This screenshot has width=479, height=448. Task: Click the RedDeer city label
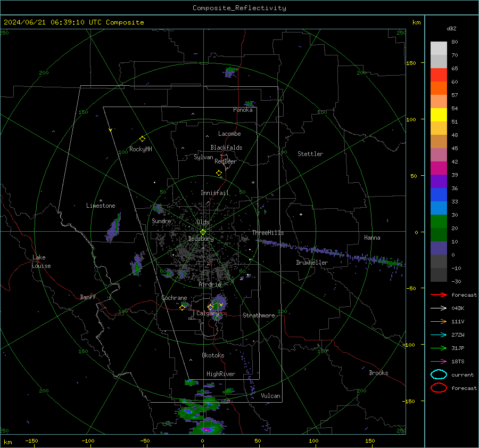click(226, 161)
